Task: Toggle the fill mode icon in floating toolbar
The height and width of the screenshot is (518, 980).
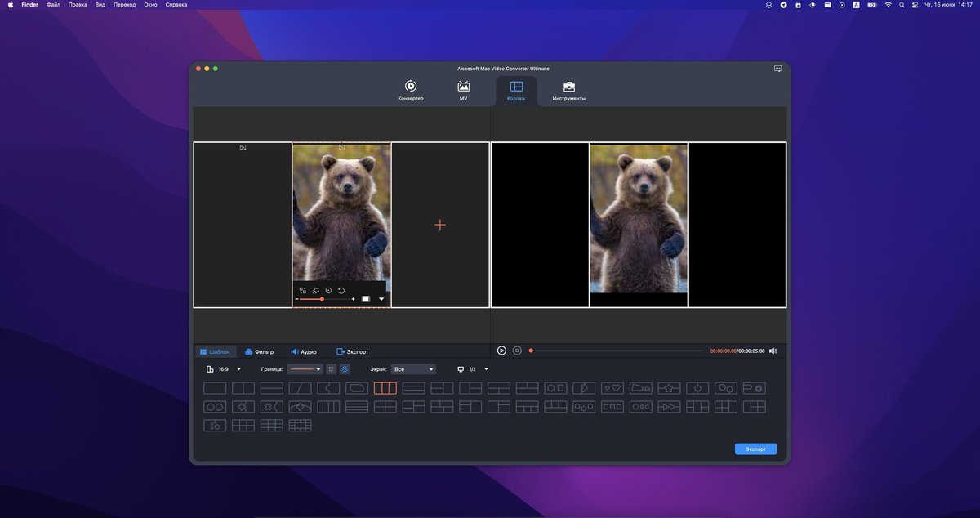Action: pos(365,298)
